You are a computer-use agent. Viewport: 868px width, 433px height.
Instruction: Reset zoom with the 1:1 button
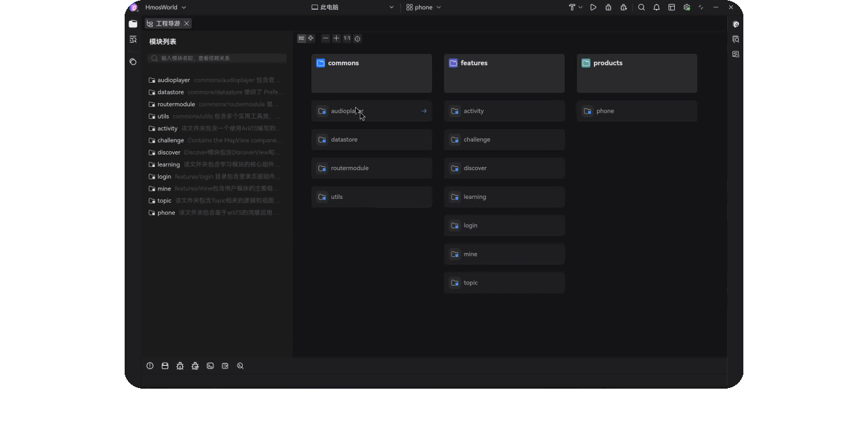click(347, 38)
